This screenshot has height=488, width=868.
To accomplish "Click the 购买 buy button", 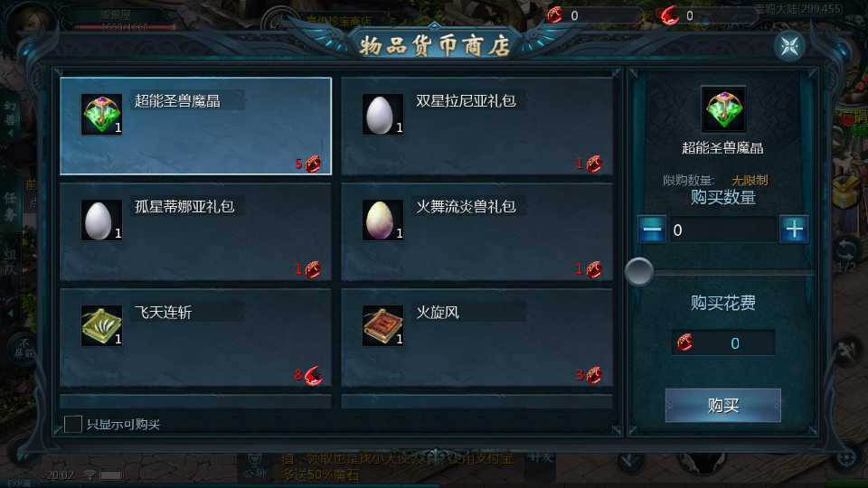I will [723, 406].
